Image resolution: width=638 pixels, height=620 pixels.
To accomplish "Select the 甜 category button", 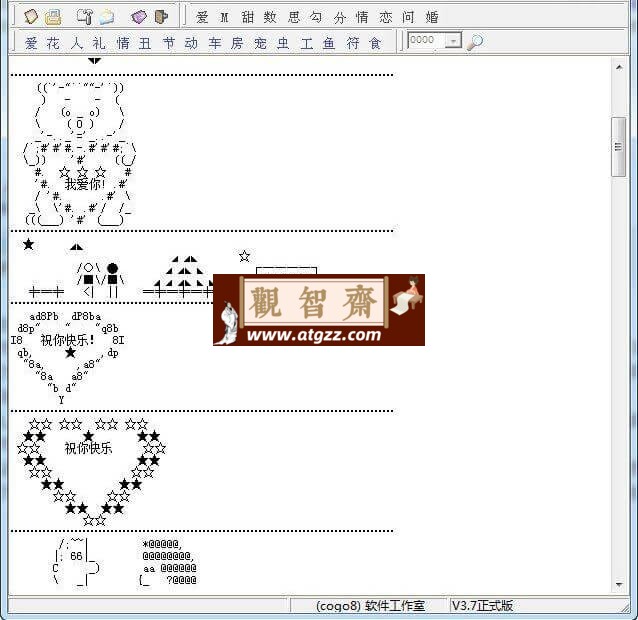I will (x=247, y=17).
